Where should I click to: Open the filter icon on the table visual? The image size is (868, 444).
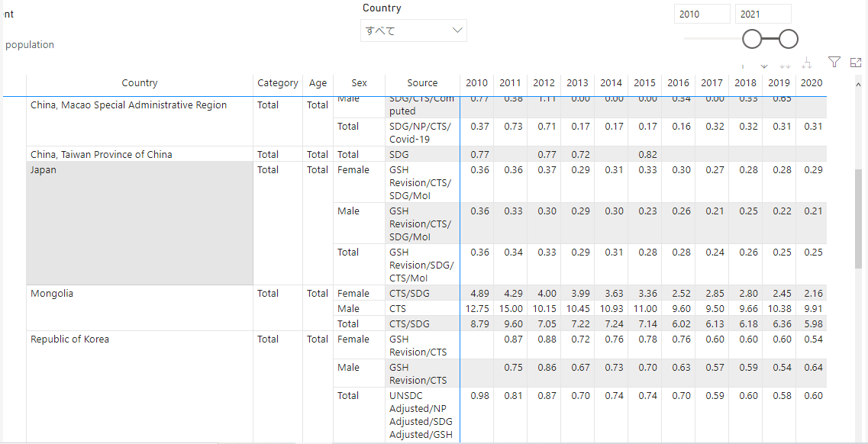834,63
